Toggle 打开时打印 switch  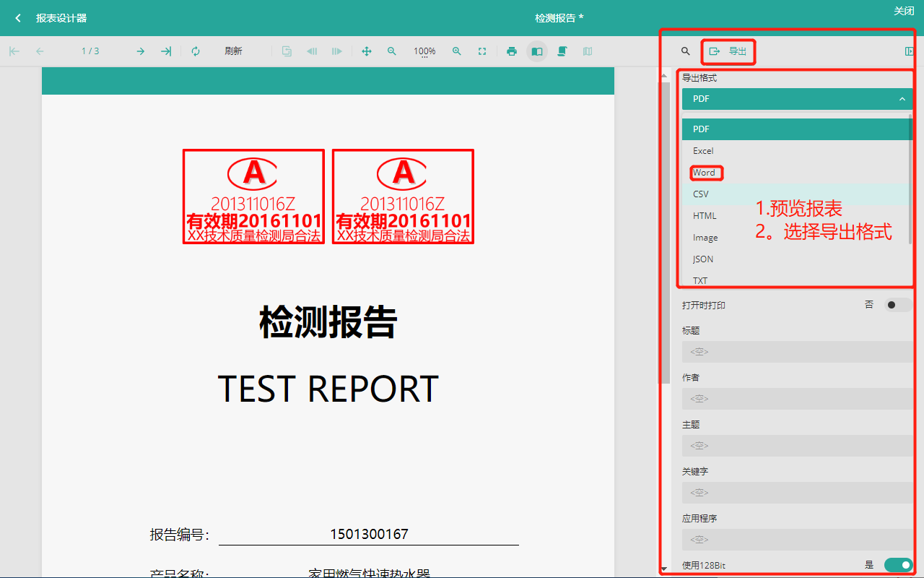[x=897, y=305]
